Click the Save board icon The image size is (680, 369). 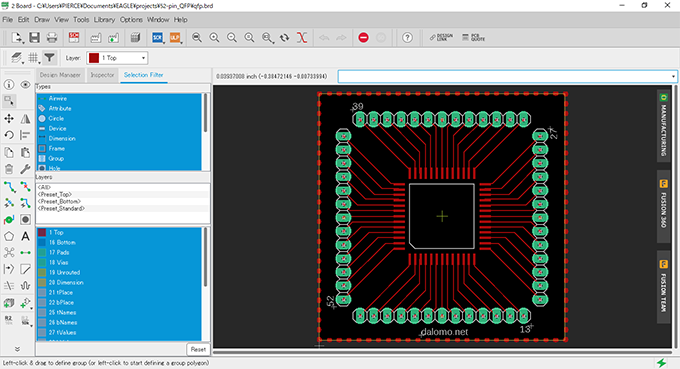point(34,38)
